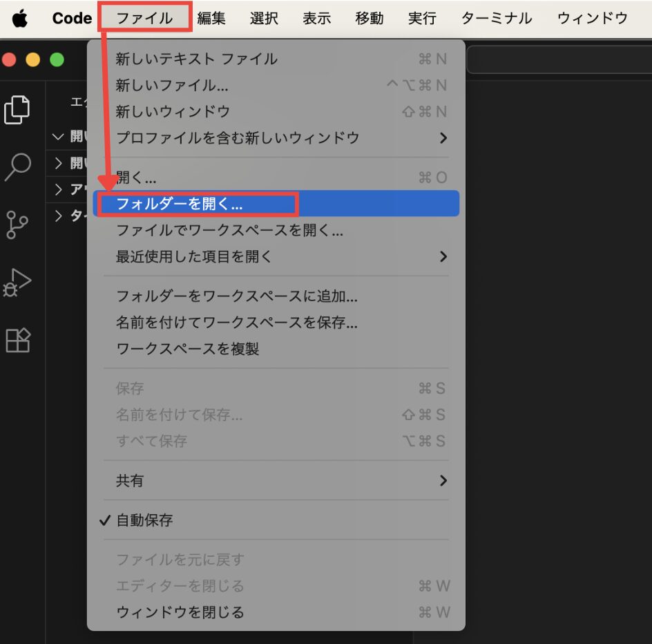
Task: Open the Run and Debug icon
Action: click(18, 282)
